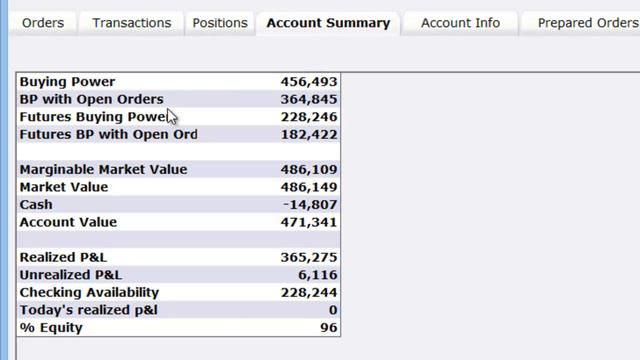Click the Account Summary tab
The width and height of the screenshot is (640, 360).
pos(328,23)
